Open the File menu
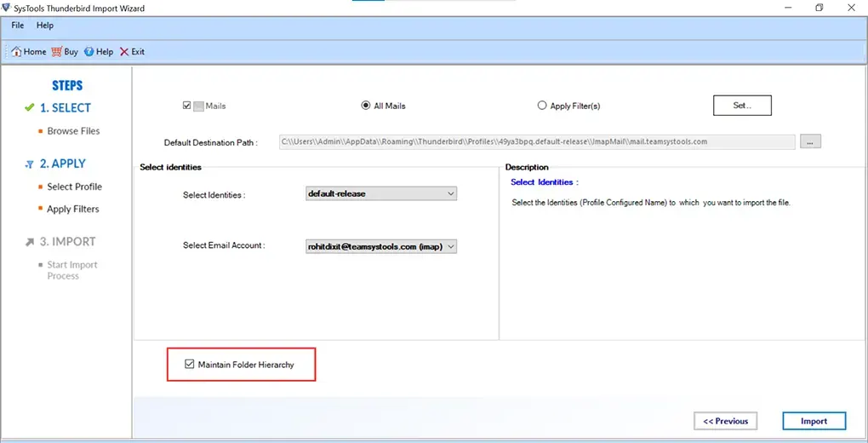 pyautogui.click(x=18, y=26)
